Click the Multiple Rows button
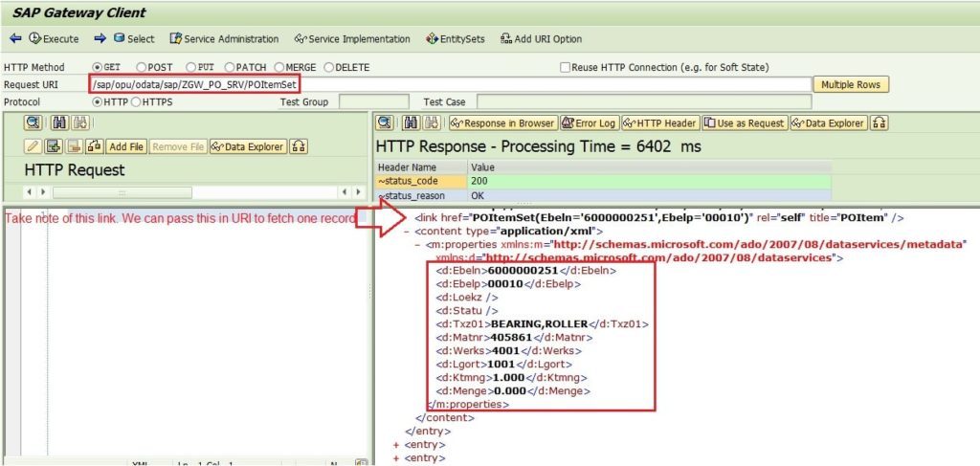The image size is (980, 466). coord(851,84)
